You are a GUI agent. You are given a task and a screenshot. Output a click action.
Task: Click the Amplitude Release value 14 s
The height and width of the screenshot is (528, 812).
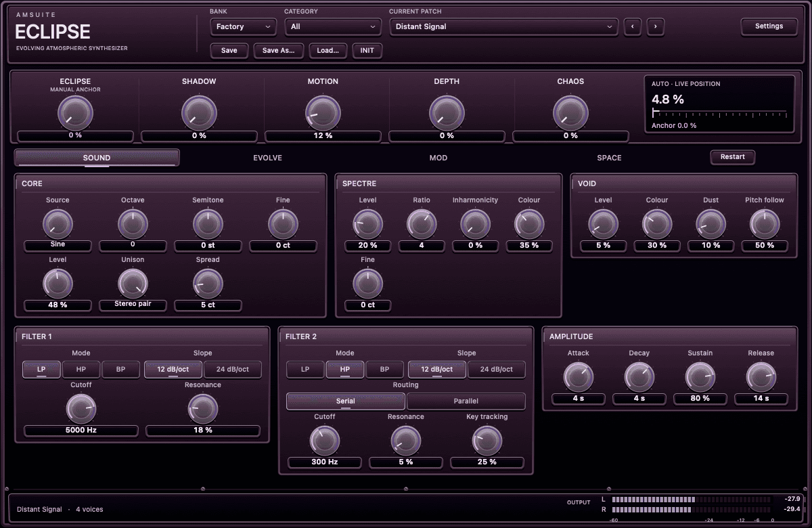tap(761, 399)
